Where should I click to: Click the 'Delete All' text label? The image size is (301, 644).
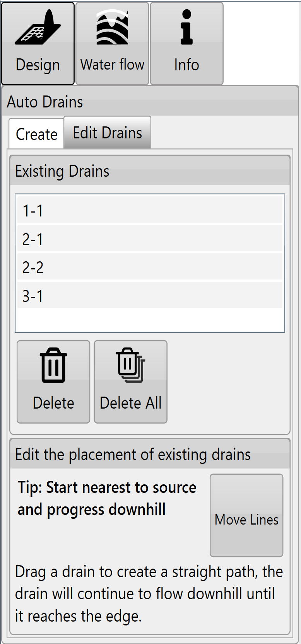click(x=131, y=403)
